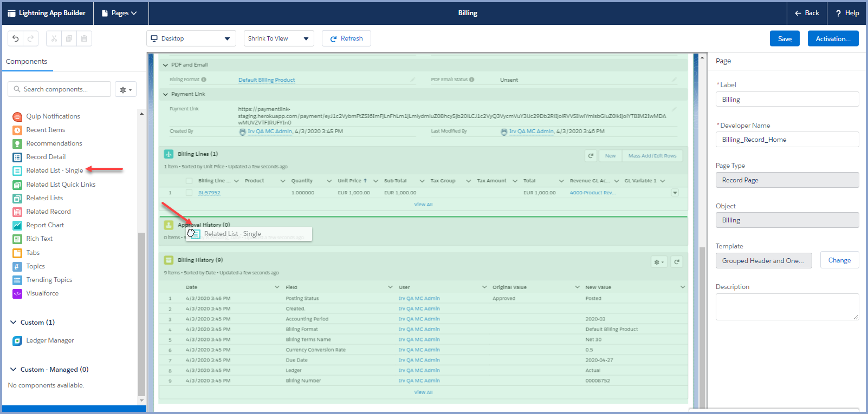This screenshot has height=414, width=868.
Task: Collapse the PDF and Email section
Action: point(166,65)
